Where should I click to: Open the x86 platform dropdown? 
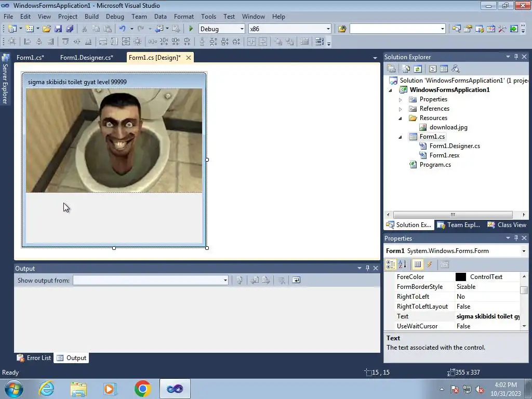click(328, 29)
